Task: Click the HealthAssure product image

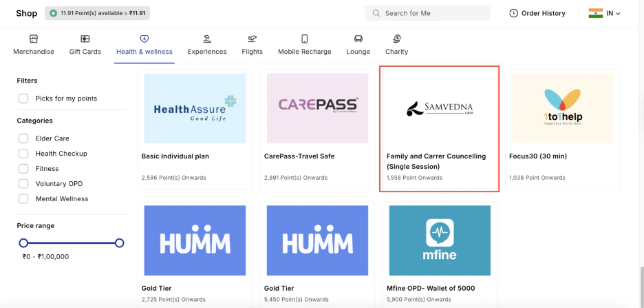Action: 195,108
